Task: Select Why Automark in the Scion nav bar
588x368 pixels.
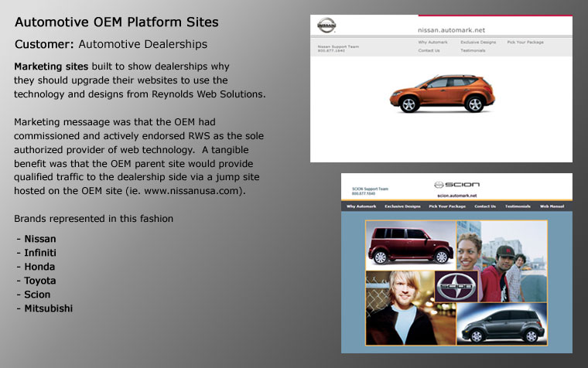Action: [361, 206]
